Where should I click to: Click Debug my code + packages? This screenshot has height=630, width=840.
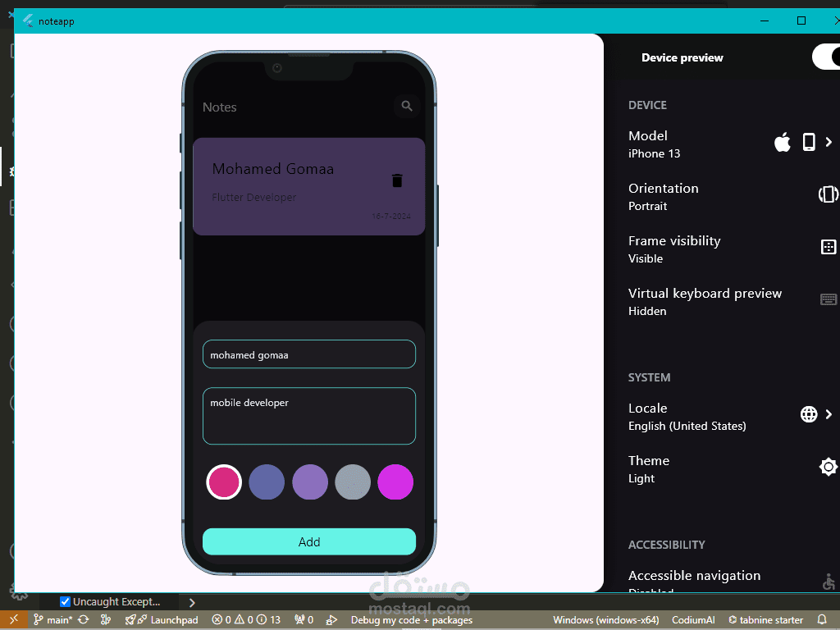coord(412,620)
